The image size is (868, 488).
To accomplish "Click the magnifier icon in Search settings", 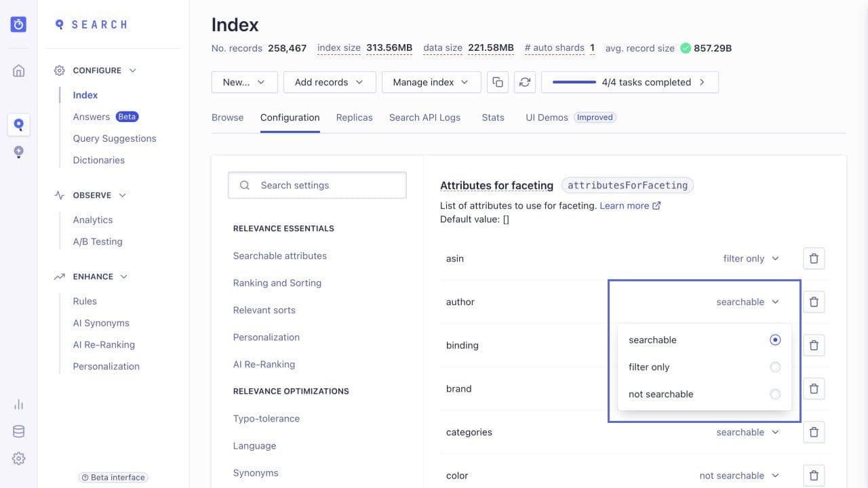I will pos(245,185).
